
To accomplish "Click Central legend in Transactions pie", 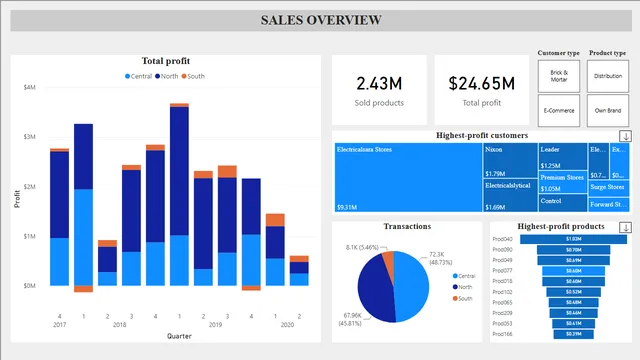I will click(464, 276).
